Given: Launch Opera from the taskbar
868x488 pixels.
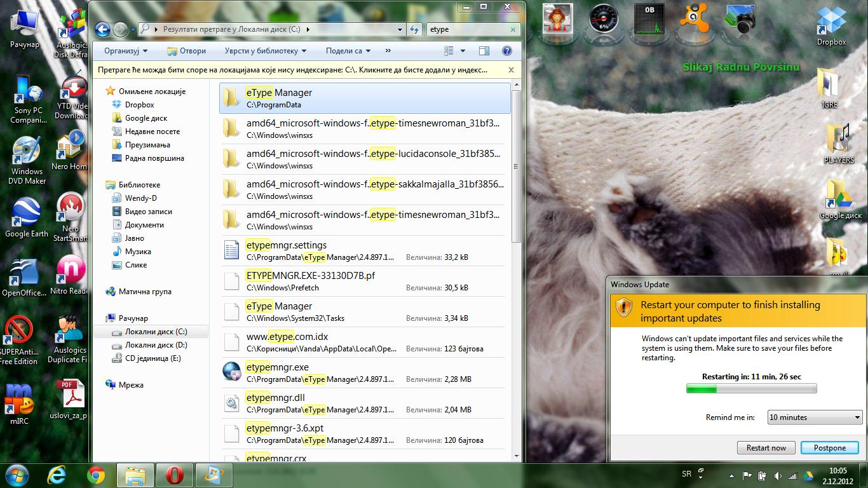Looking at the screenshot, I should pyautogui.click(x=175, y=475).
